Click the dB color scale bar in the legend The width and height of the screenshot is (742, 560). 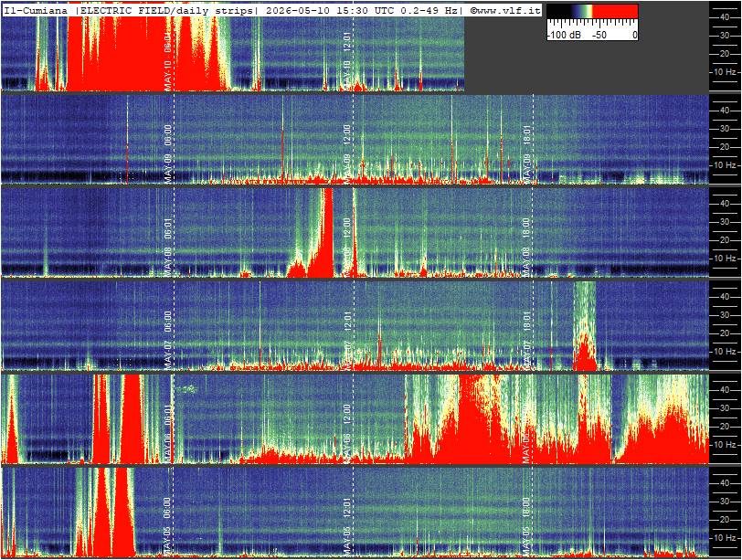click(x=592, y=12)
